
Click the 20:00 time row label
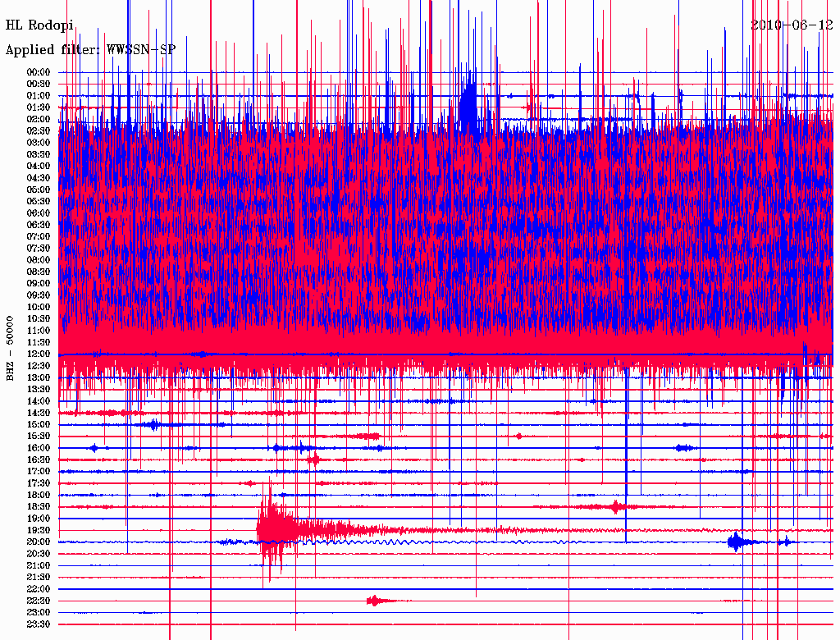pos(39,542)
